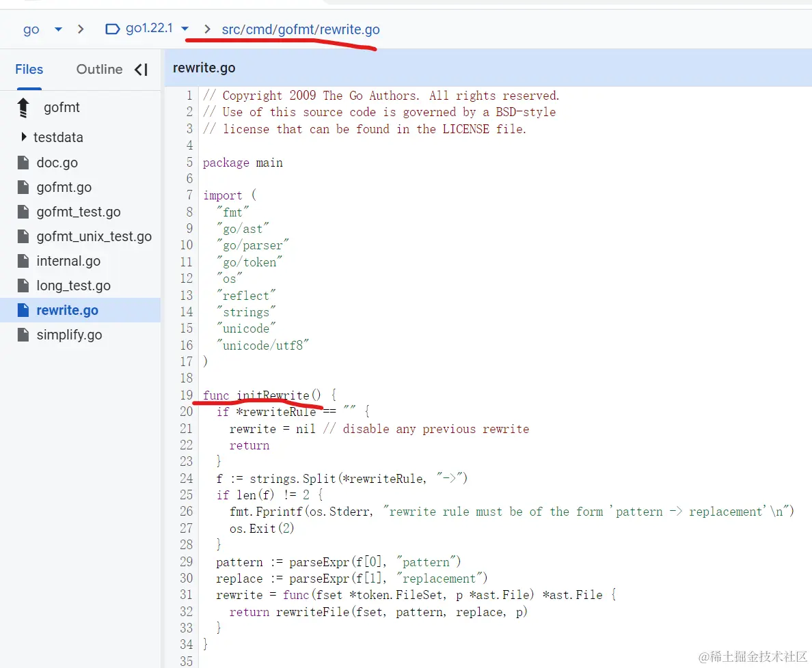Open long_test.go in the file list
The height and width of the screenshot is (668, 812).
[x=74, y=286]
